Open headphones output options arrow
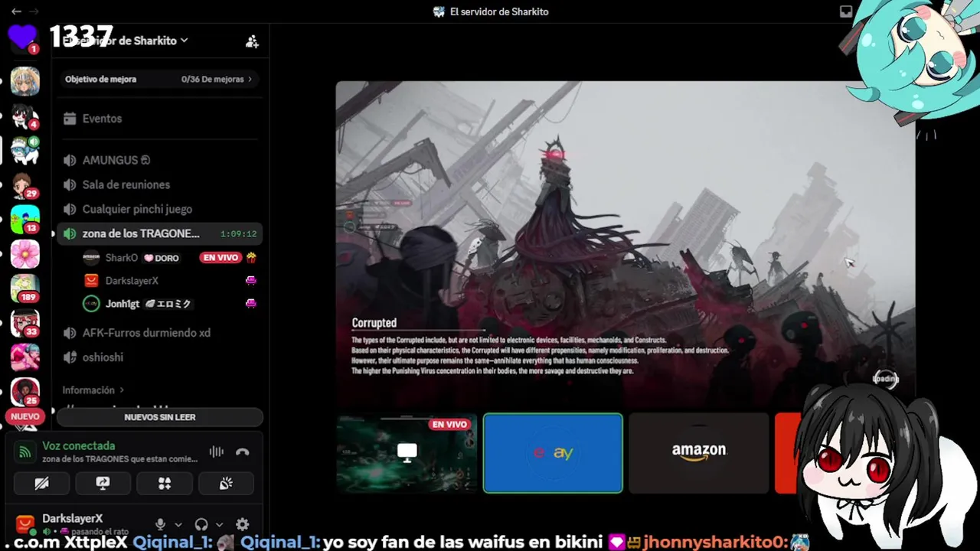This screenshot has width=980, height=551. [x=219, y=525]
